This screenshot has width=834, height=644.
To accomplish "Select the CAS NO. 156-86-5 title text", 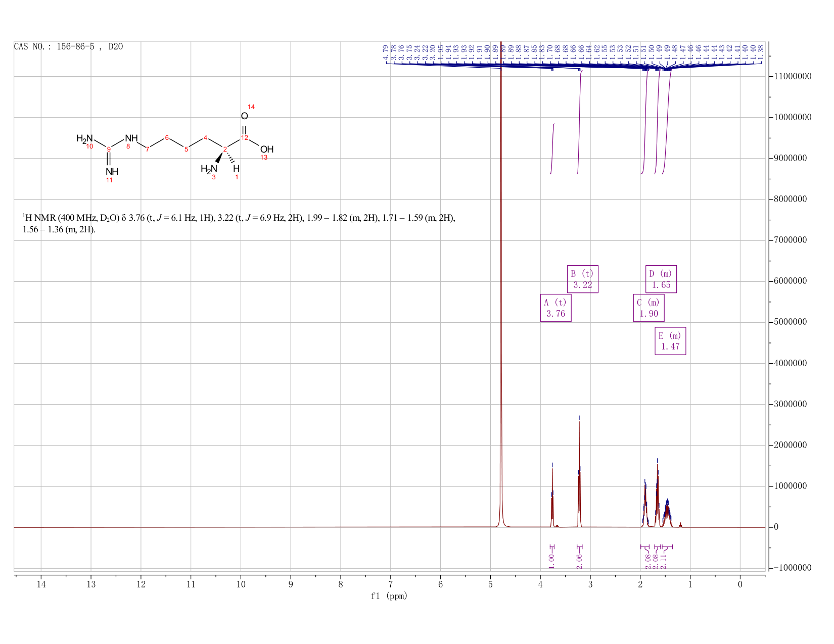I will [68, 46].
